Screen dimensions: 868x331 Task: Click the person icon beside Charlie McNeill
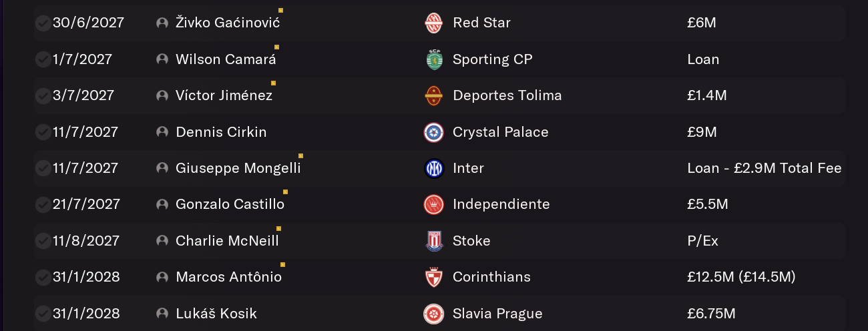pyautogui.click(x=162, y=241)
